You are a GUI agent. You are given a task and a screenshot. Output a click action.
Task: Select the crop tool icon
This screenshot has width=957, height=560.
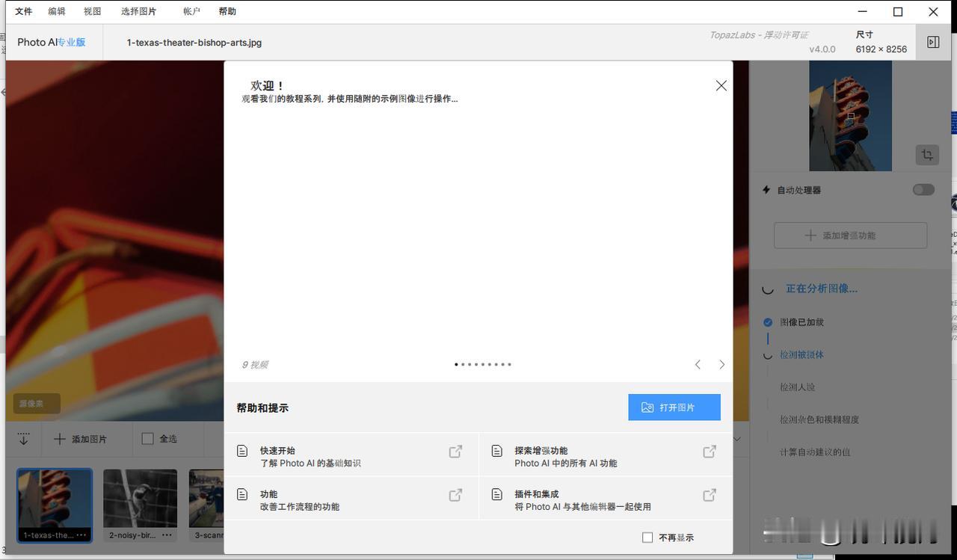927,155
